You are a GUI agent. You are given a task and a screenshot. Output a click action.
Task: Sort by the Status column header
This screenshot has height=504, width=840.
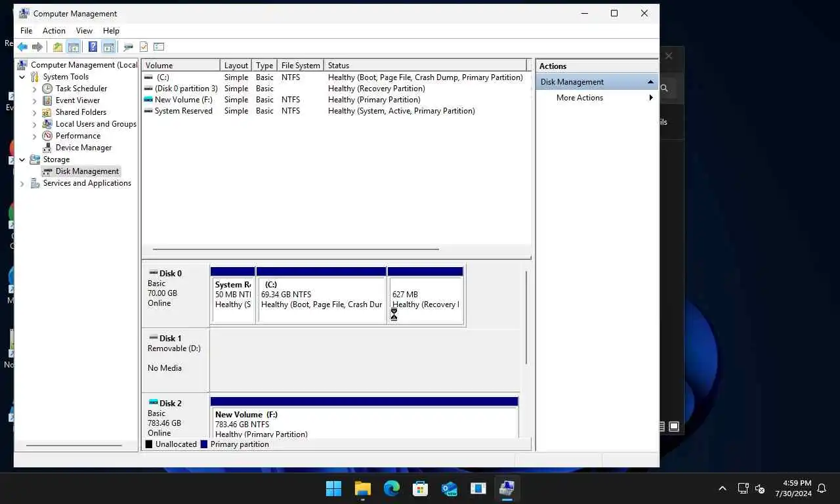(425, 66)
